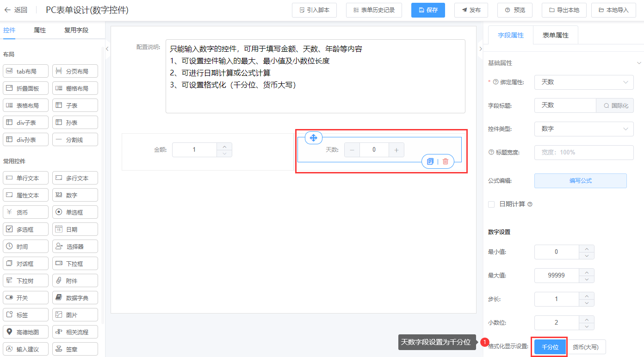Image resolution: width=644 pixels, height=357 pixels.
Task: Open the 绑定属性 dropdown
Action: [583, 82]
